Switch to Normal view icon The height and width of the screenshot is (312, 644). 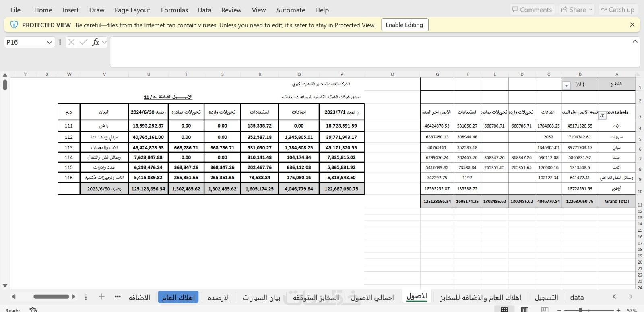click(x=504, y=309)
